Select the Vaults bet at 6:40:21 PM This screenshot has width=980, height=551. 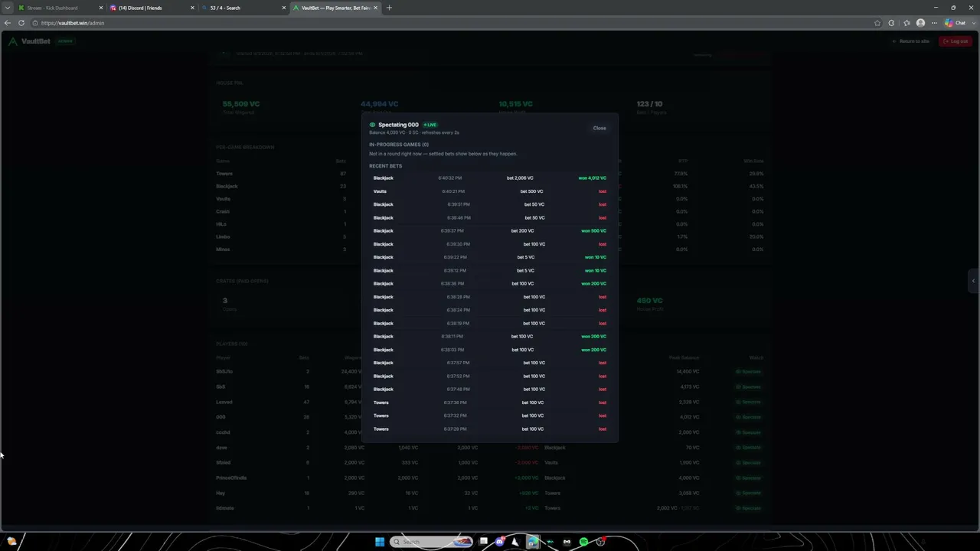tap(490, 191)
